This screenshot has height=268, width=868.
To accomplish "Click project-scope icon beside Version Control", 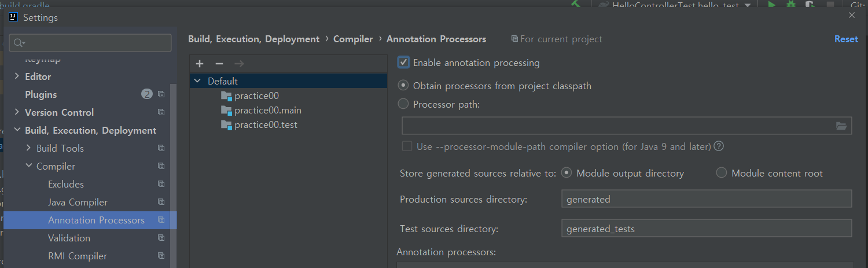I will click(161, 112).
